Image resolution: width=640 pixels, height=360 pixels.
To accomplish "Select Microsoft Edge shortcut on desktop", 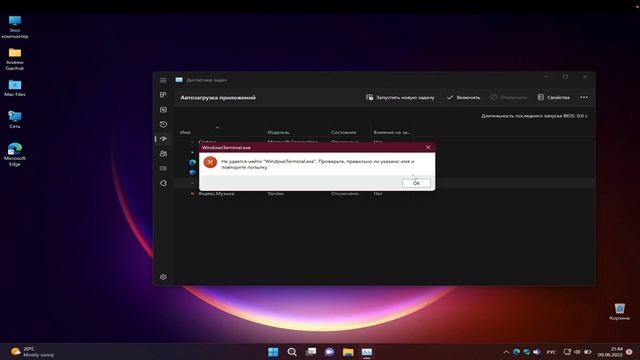I will tap(15, 154).
